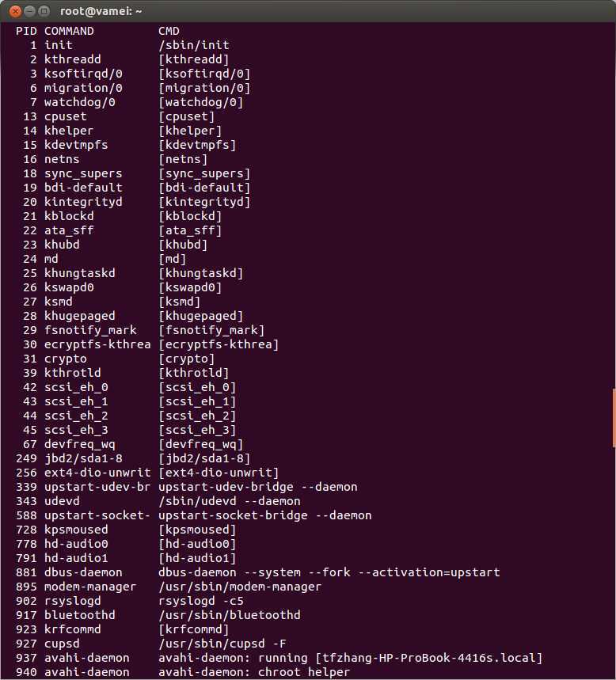Click the CMD column header text
This screenshot has width=616, height=680.
(x=169, y=31)
